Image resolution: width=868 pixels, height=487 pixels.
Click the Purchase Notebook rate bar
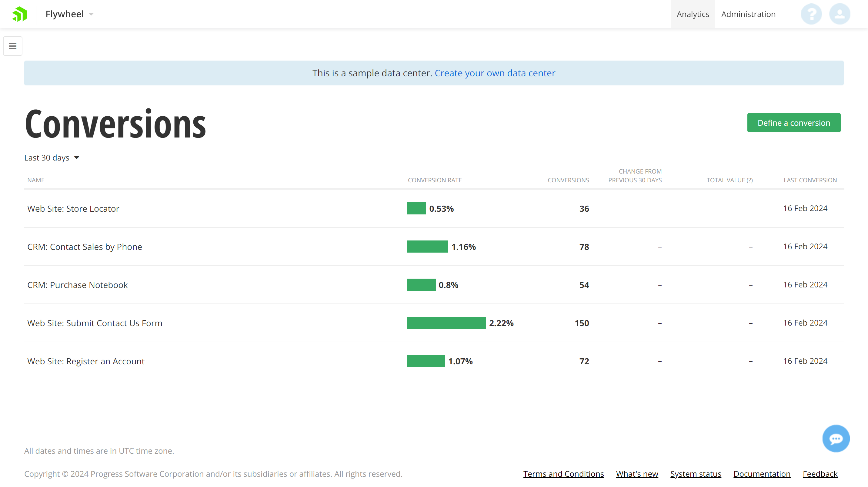click(x=421, y=285)
